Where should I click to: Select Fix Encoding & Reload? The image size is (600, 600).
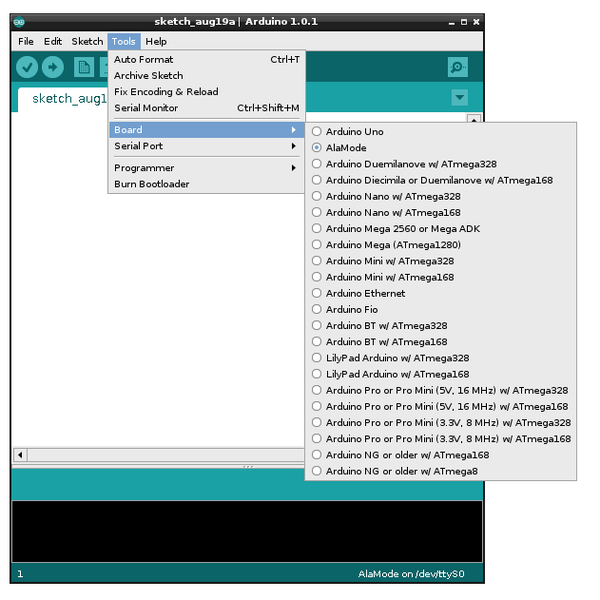point(207,92)
